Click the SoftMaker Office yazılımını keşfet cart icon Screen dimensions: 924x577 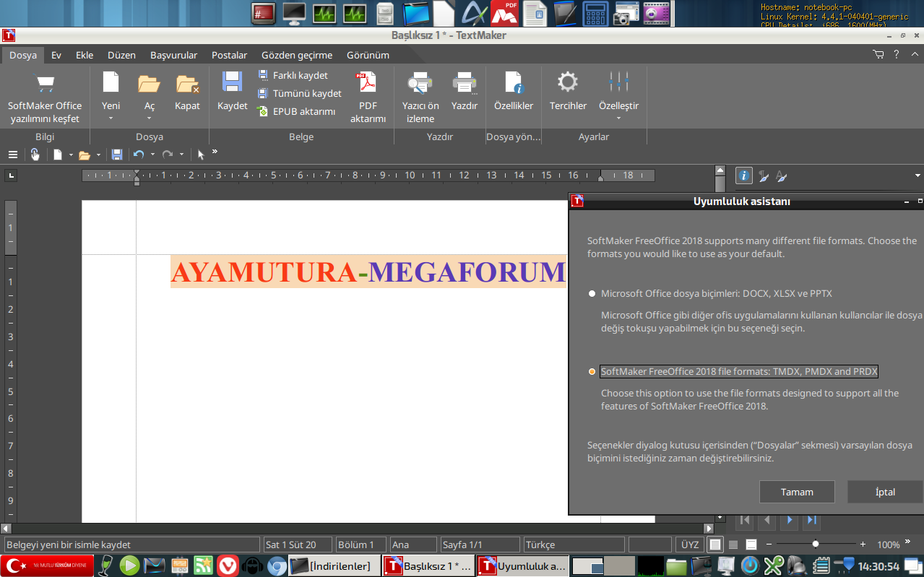[x=45, y=83]
